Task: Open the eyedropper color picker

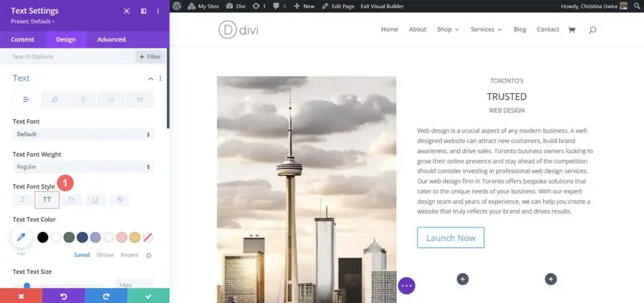Action: coord(21,237)
